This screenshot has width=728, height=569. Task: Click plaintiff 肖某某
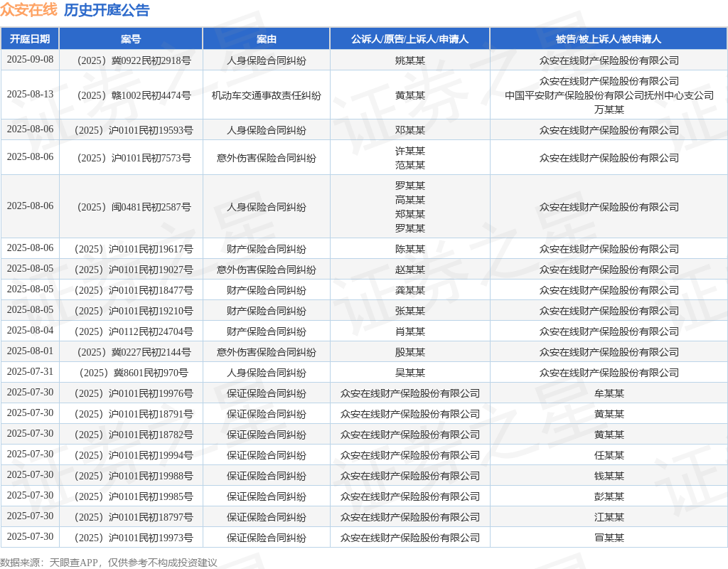tap(410, 331)
